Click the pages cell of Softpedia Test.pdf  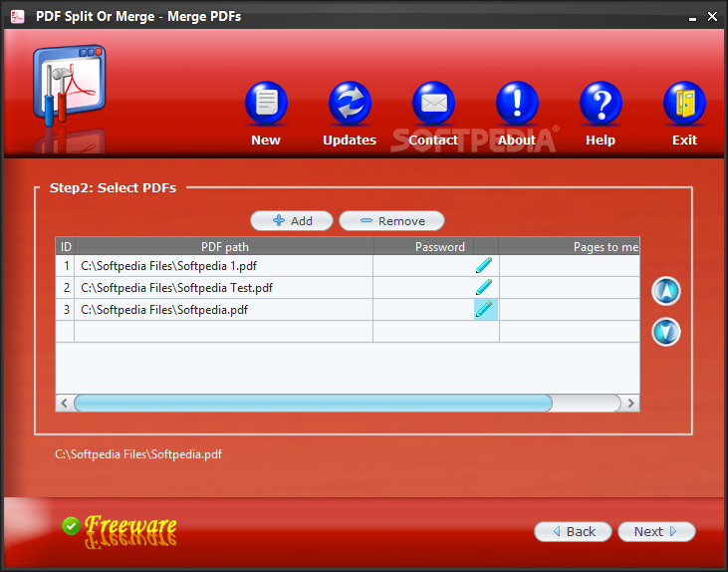(570, 288)
